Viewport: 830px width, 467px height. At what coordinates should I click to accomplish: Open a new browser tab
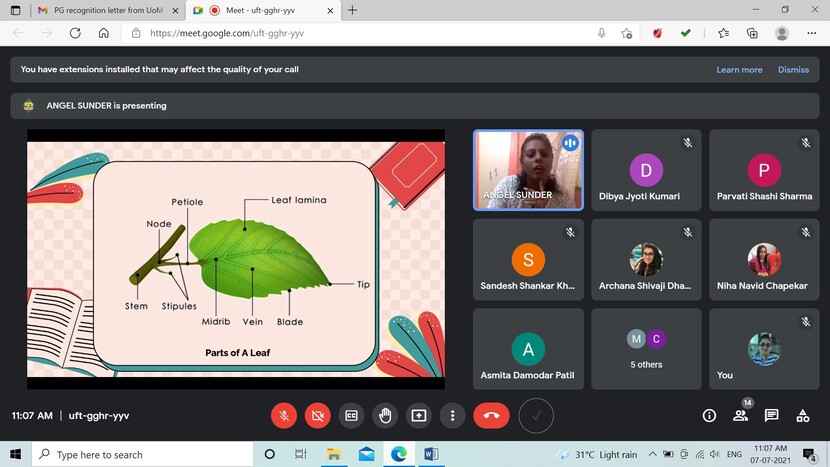coord(352,10)
